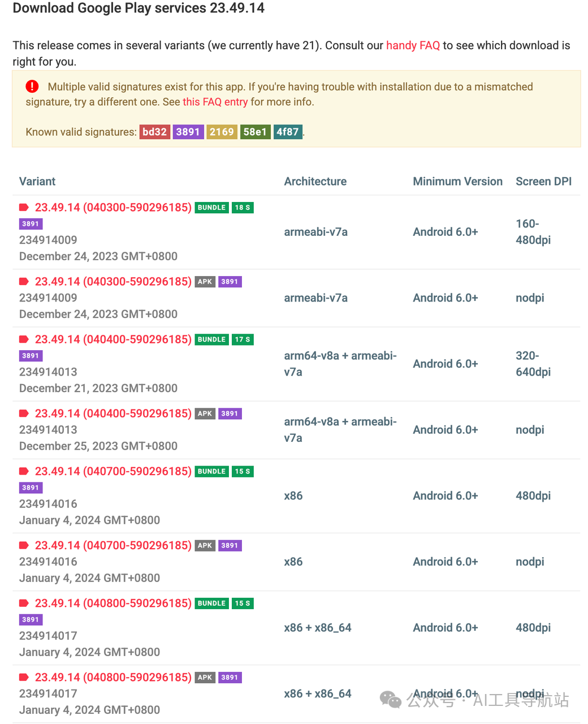Screen dimensions: 588x724
Task: Click the tag icon beside the 040700 APK variant
Action: [24, 545]
